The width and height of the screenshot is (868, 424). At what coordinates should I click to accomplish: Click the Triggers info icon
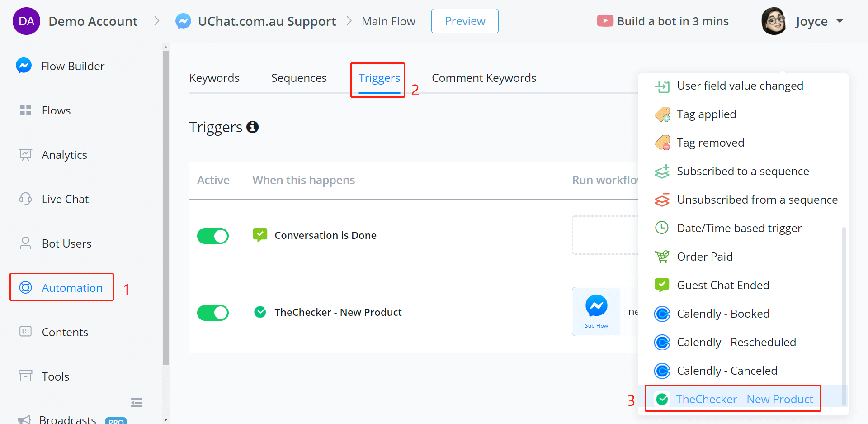252,127
